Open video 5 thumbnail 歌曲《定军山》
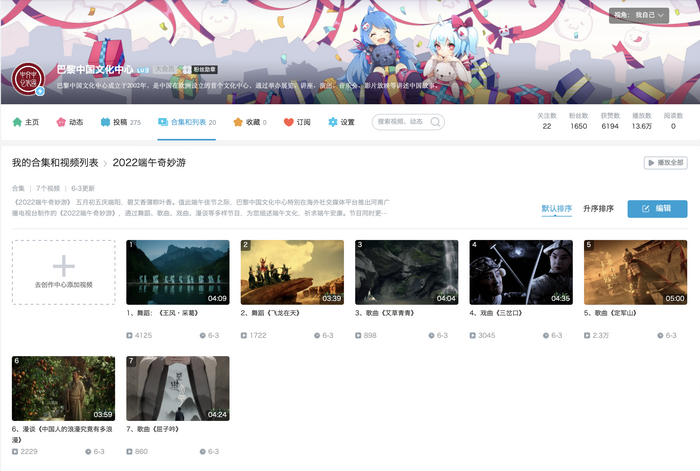Screen dimensions: 700x471 click(x=635, y=272)
